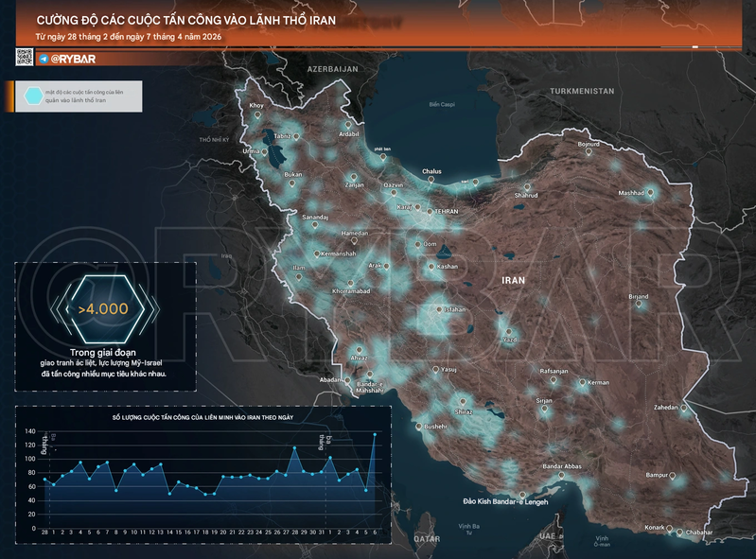The height and width of the screenshot is (559, 756).
Task: Click the Telegram logo beside @RYBAR
Action: (x=44, y=59)
